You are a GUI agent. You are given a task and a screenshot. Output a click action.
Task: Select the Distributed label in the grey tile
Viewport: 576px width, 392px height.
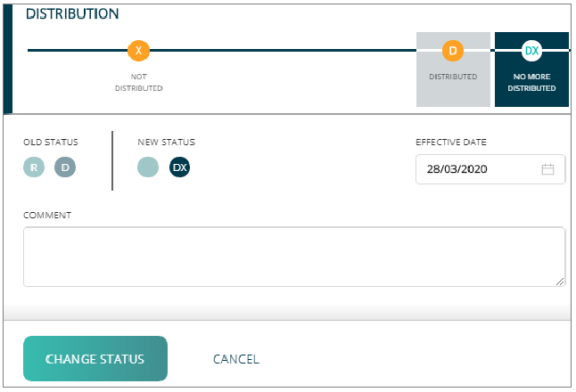tap(453, 77)
